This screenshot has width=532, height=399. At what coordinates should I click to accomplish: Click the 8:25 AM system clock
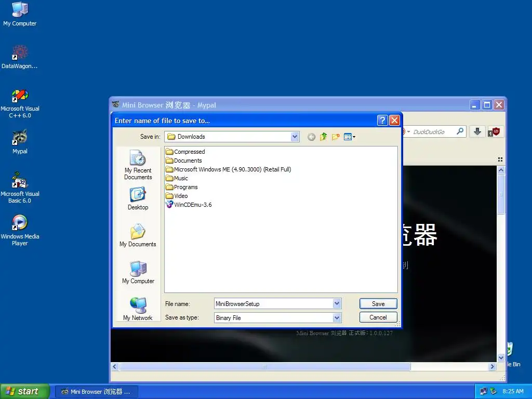513,391
